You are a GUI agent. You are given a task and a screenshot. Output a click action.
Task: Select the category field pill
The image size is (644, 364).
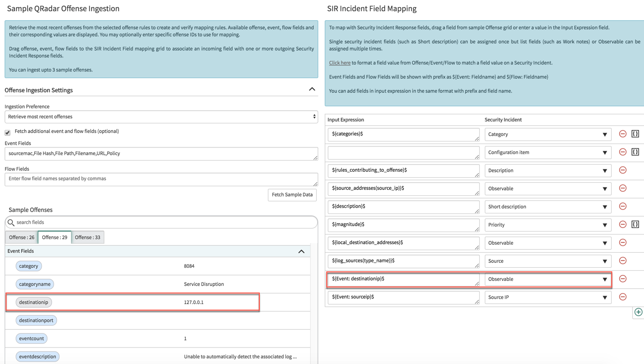click(29, 266)
